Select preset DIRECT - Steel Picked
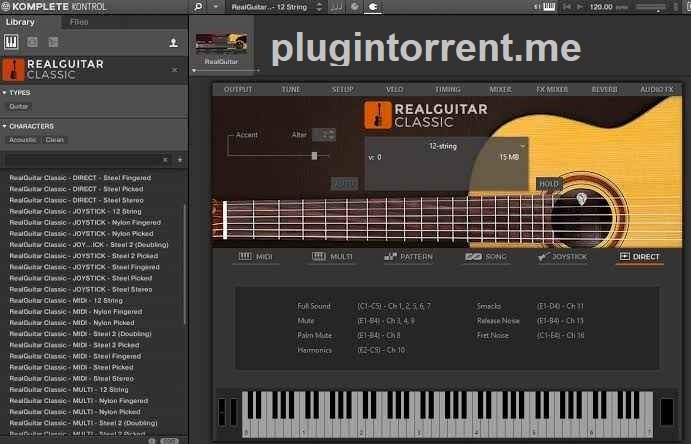 (x=76, y=189)
